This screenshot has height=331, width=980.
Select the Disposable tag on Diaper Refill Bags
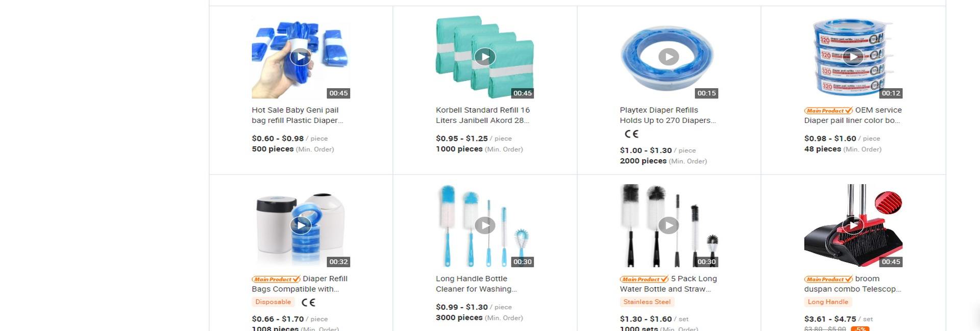tap(273, 302)
